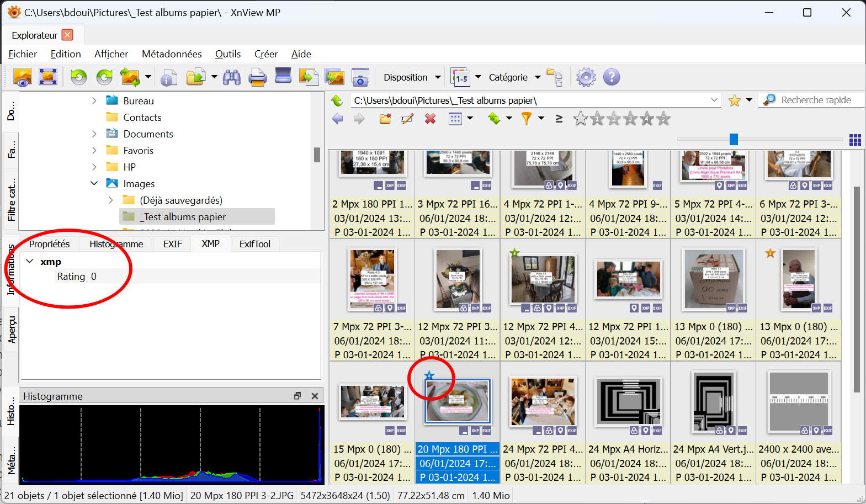Open the filter funnel dropdown arrow
This screenshot has width=866, height=504.
(x=541, y=118)
